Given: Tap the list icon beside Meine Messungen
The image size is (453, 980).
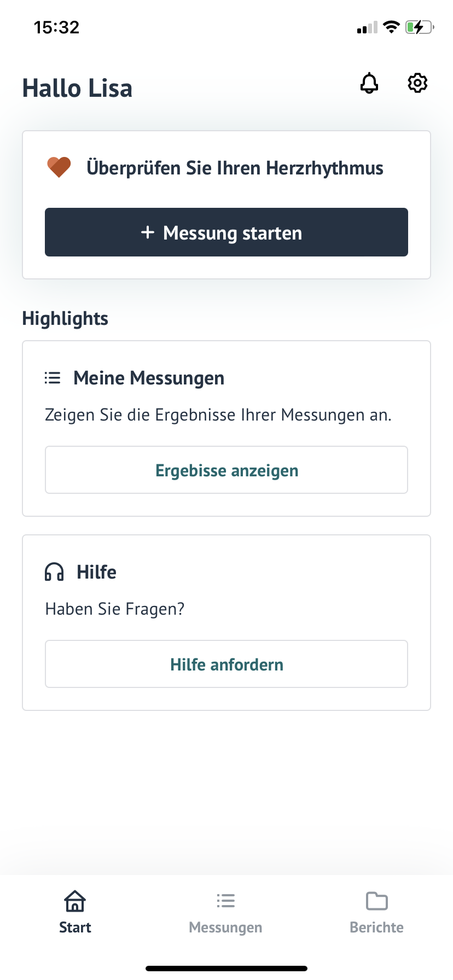Looking at the screenshot, I should coord(53,378).
